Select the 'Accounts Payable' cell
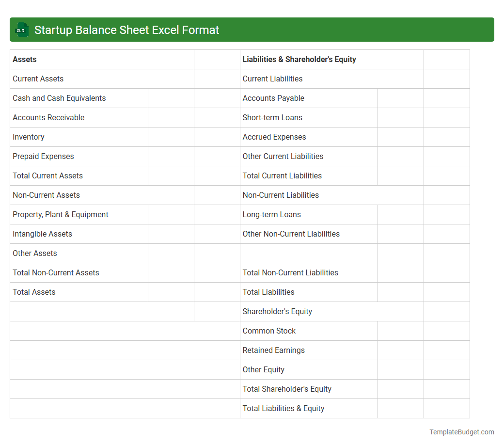The image size is (504, 446). pos(273,98)
